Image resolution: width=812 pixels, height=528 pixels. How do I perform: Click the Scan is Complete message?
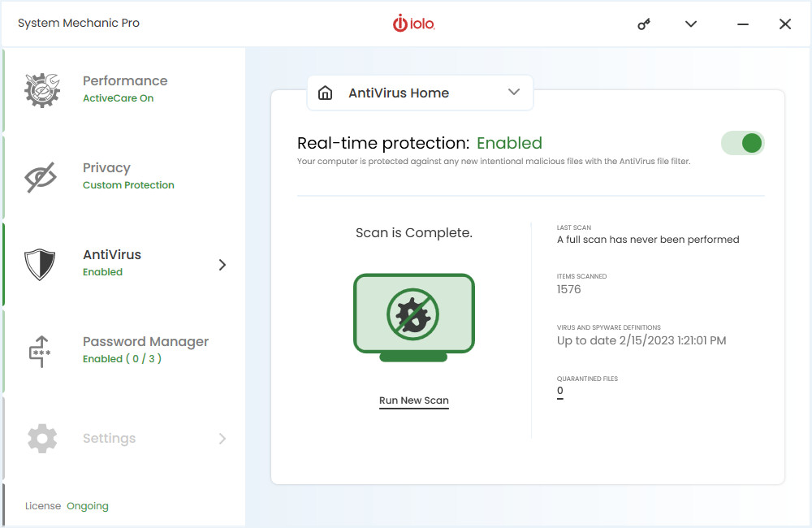(414, 233)
